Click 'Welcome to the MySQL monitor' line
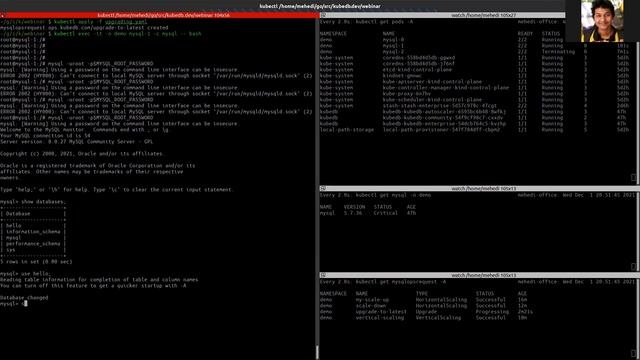 [84, 130]
